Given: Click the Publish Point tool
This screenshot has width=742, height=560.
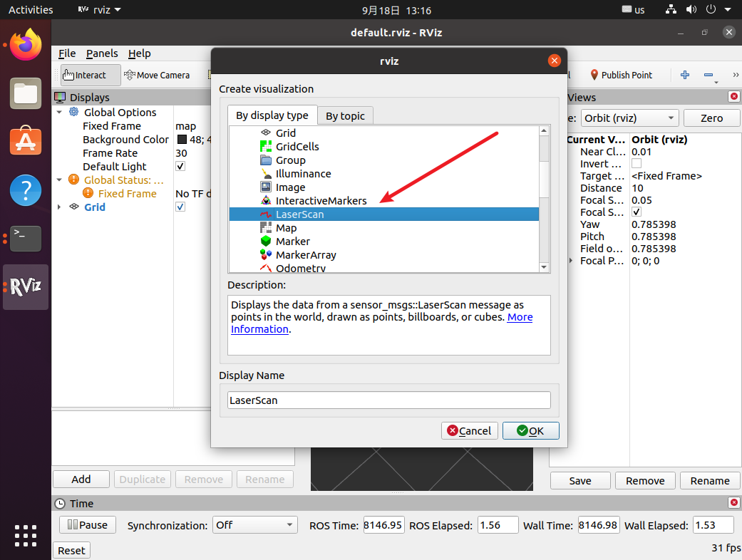Looking at the screenshot, I should coord(620,75).
